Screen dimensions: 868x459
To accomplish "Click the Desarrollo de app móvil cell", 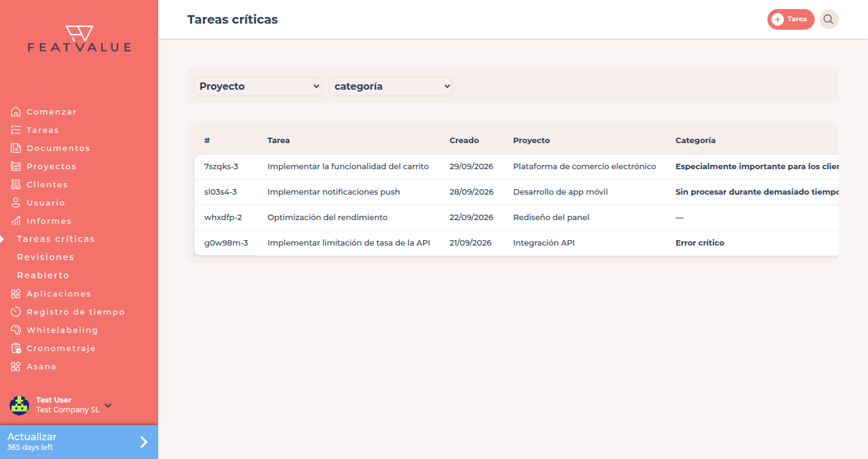I will (x=561, y=192).
